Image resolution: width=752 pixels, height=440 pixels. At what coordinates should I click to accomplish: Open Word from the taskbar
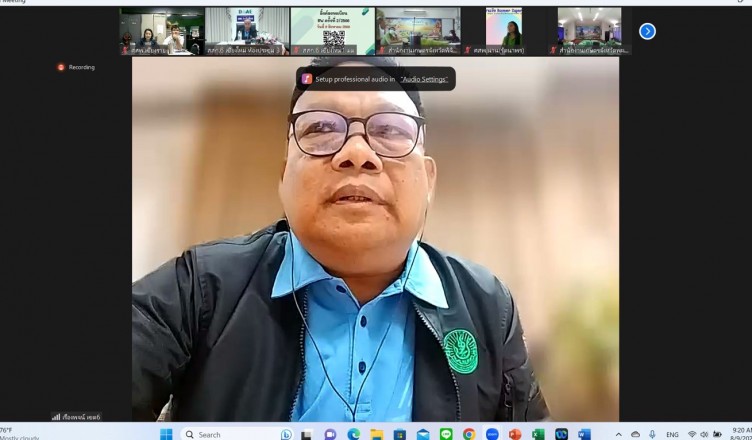tap(584, 434)
